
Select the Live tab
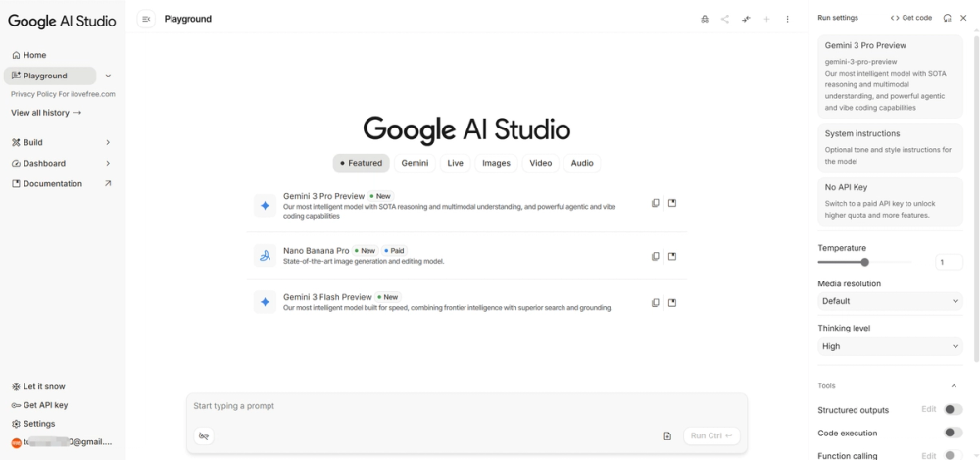456,163
